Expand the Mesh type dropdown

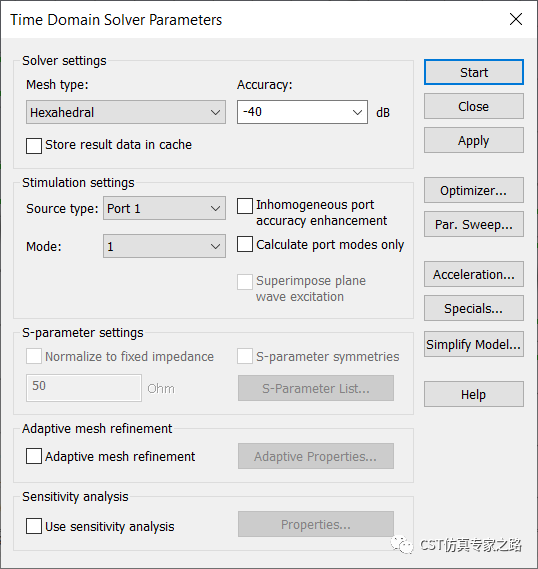click(126, 112)
